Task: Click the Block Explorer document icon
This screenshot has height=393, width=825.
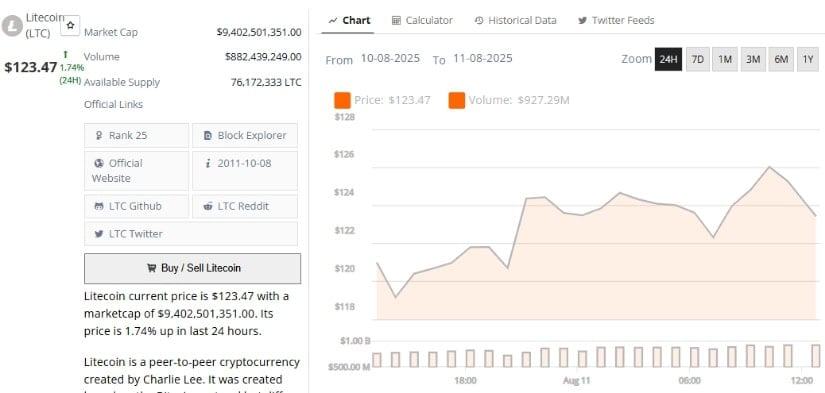Action: 208,136
